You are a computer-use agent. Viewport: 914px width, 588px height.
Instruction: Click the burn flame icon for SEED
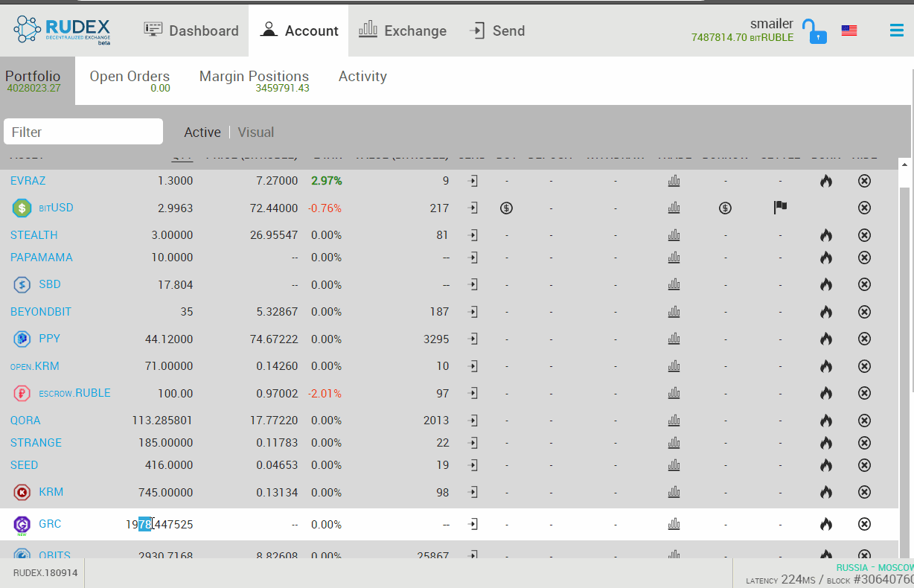[x=825, y=465]
